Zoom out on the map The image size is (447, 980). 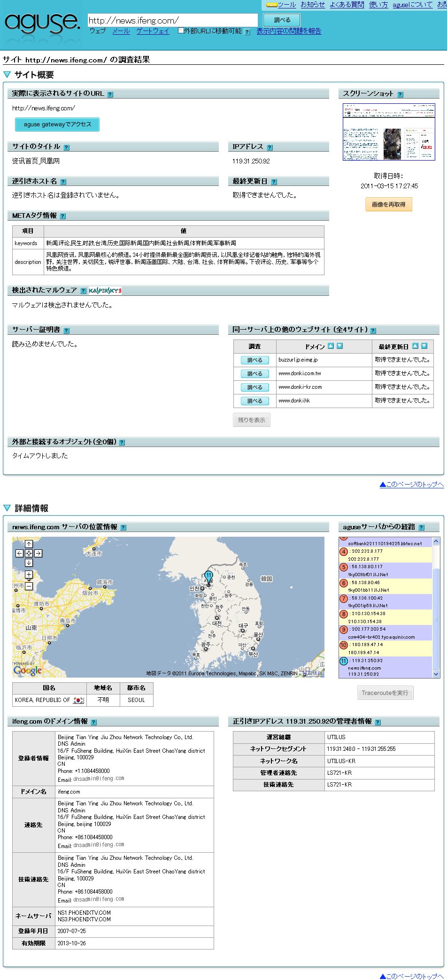[29, 586]
